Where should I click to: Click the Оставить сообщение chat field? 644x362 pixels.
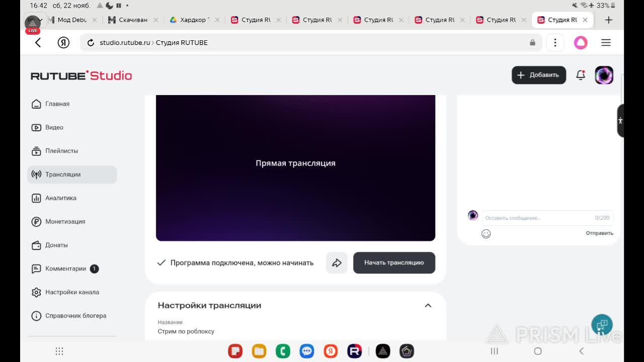click(x=547, y=218)
